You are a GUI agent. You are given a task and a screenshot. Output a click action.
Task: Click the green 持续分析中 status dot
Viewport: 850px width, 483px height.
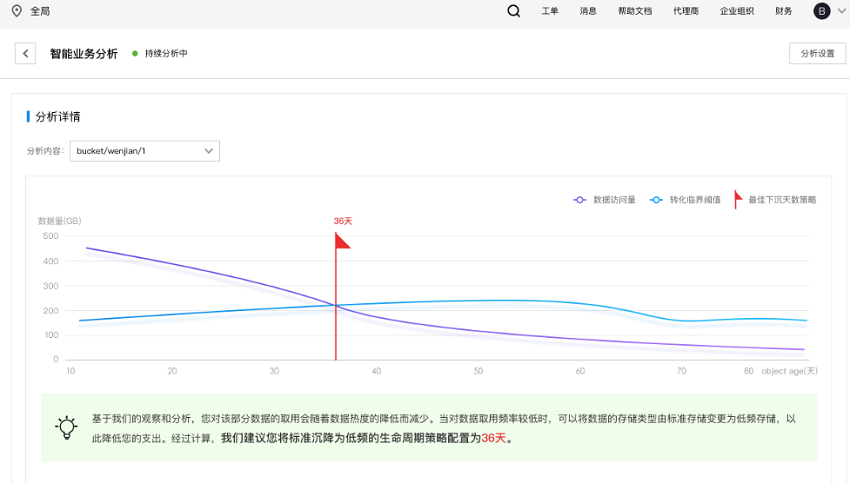click(x=135, y=54)
